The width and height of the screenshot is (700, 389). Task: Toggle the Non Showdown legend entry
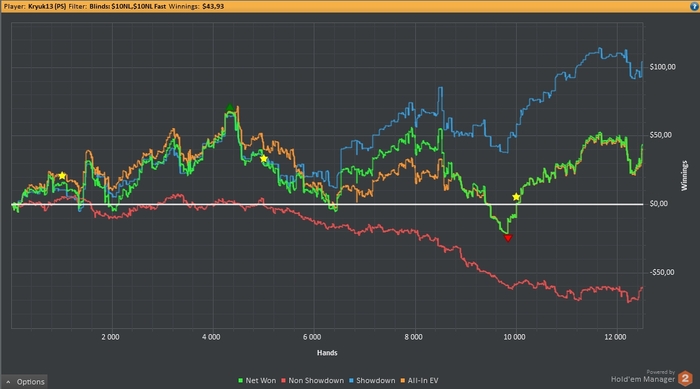[x=312, y=381]
